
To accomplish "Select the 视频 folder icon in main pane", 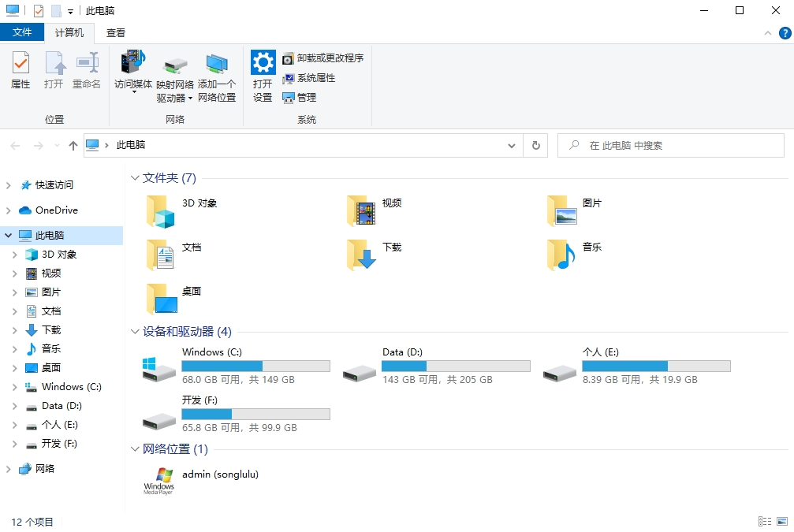I will [361, 210].
